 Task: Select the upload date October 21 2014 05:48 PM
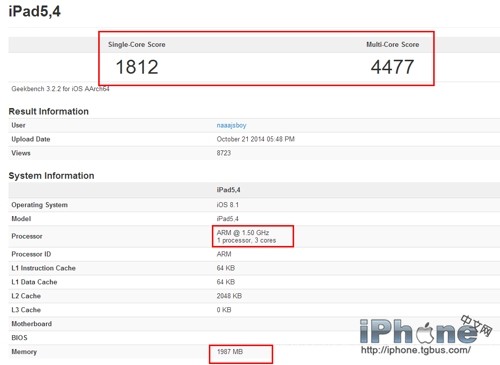(x=256, y=139)
